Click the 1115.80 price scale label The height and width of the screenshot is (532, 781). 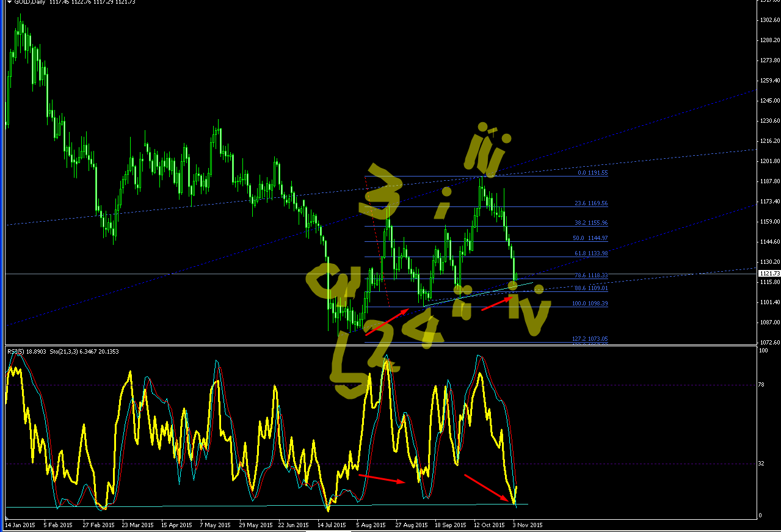click(771, 282)
